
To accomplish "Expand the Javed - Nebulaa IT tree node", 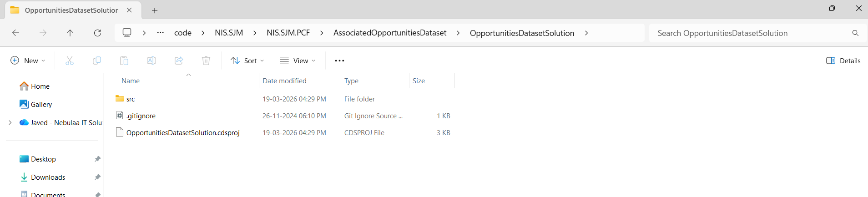I will click(x=10, y=122).
